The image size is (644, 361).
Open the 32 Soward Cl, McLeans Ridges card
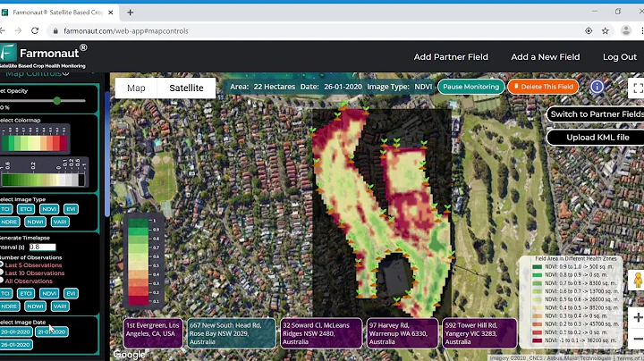321,333
